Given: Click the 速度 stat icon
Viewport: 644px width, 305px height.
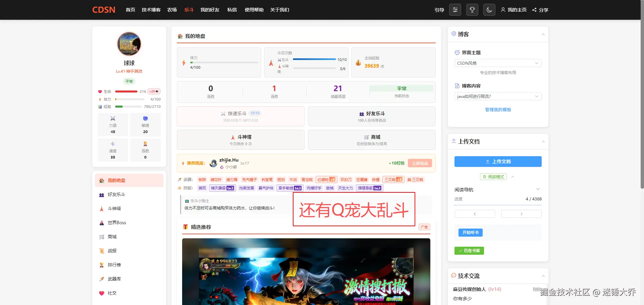Looking at the screenshot, I should (113, 144).
